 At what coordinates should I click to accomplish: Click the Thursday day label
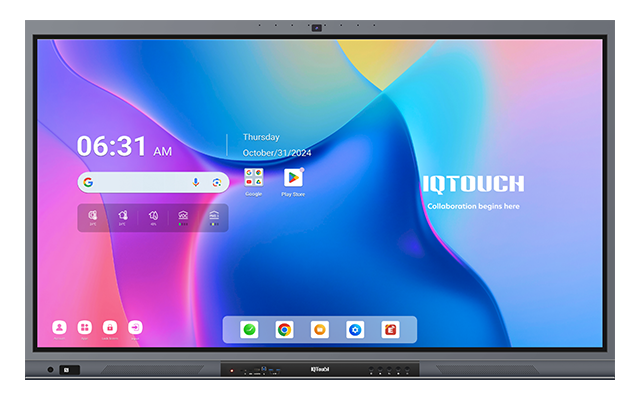click(261, 137)
